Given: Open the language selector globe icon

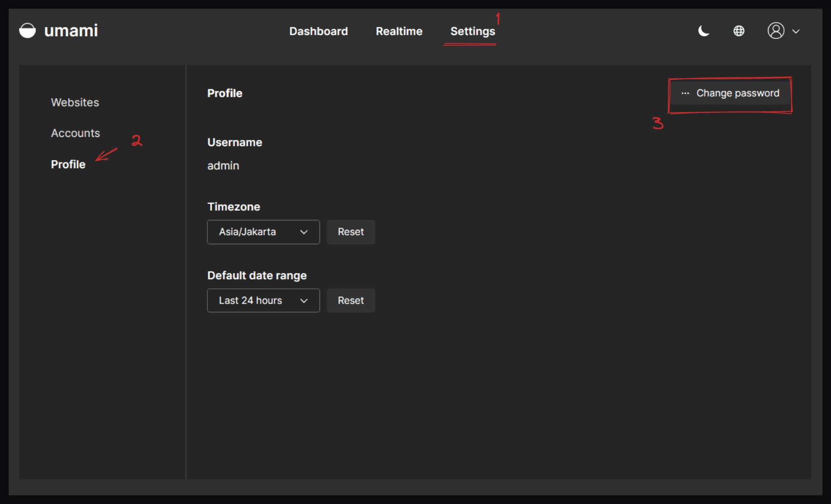Looking at the screenshot, I should coord(738,31).
